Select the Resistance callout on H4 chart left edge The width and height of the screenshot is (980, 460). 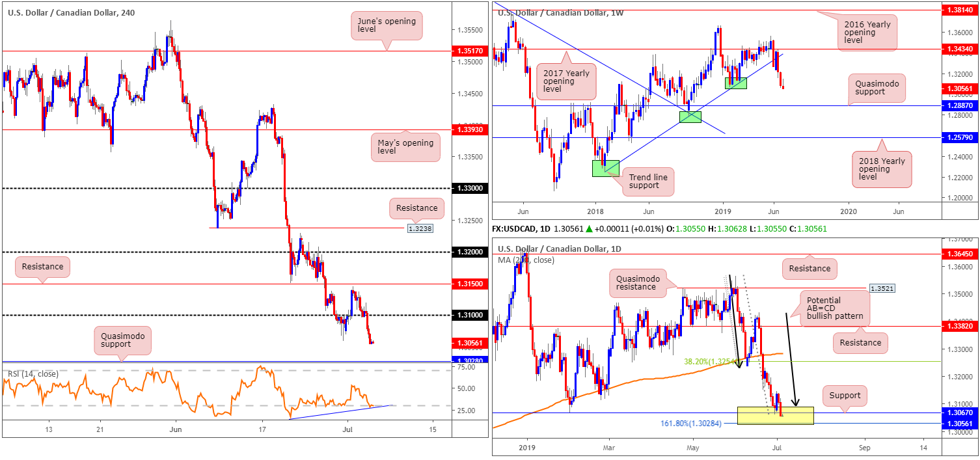(x=43, y=266)
